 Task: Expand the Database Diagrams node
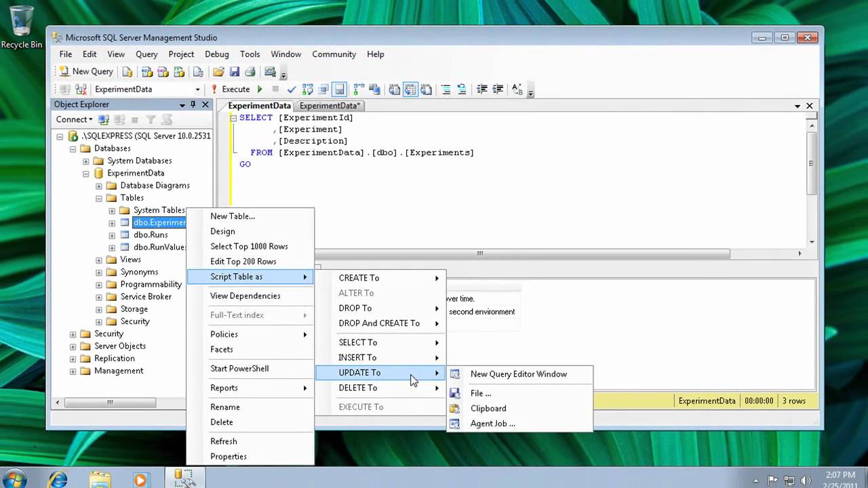click(99, 186)
